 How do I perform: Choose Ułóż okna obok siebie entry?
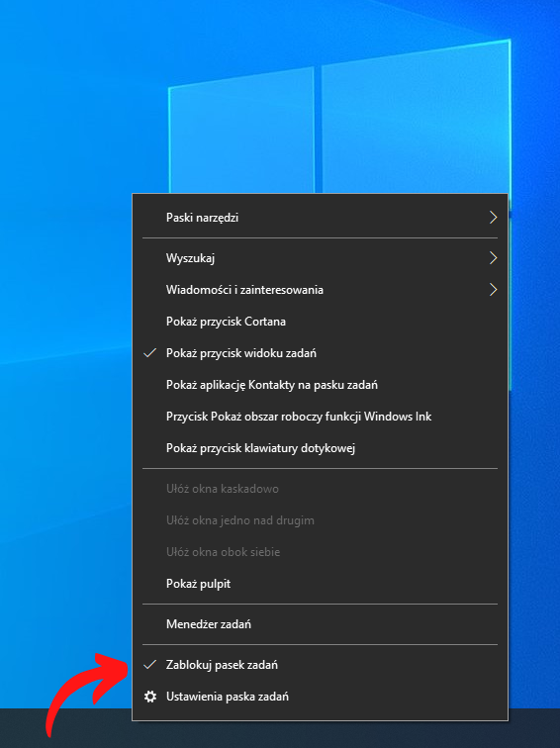[x=320, y=552]
